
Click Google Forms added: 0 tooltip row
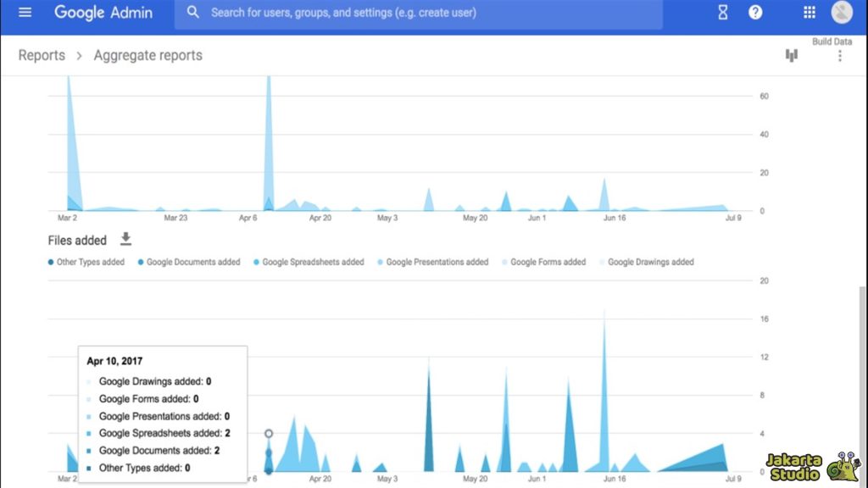pos(142,399)
